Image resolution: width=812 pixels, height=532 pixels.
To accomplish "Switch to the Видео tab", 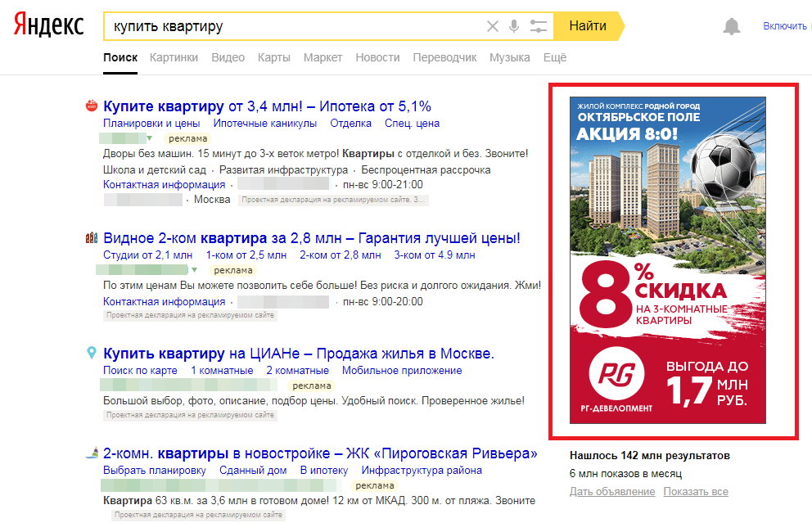I will (228, 57).
